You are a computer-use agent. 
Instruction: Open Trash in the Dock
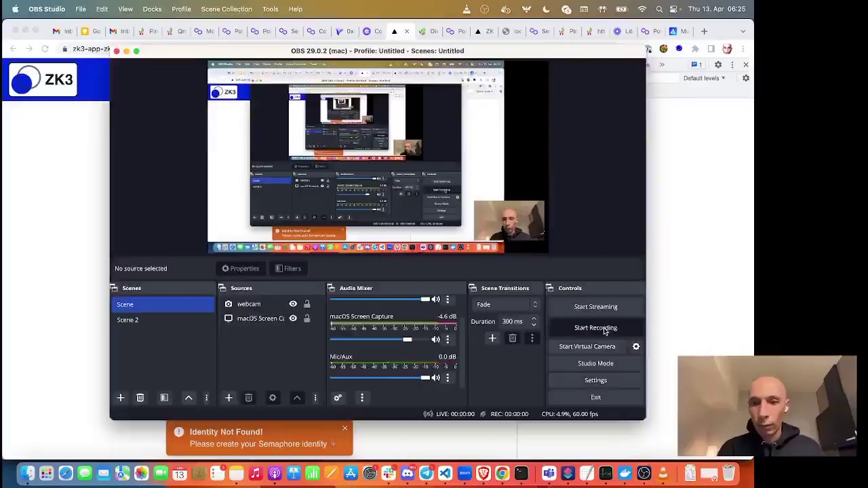point(728,473)
